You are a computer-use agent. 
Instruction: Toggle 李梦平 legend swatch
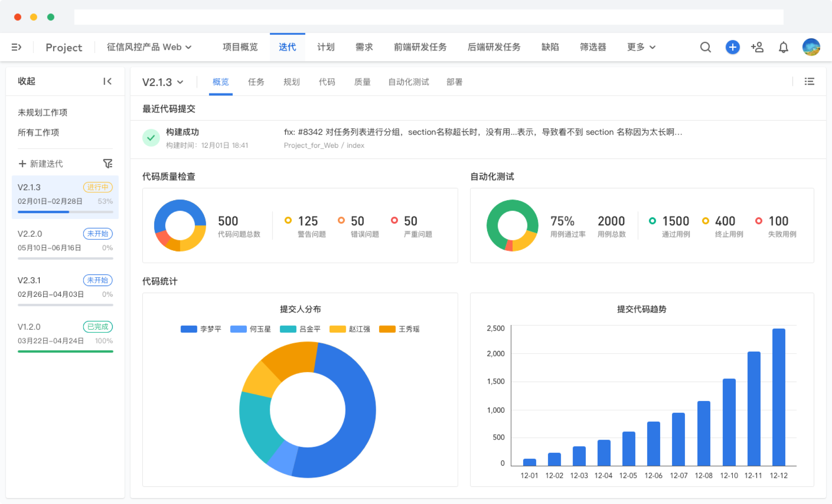pos(189,329)
